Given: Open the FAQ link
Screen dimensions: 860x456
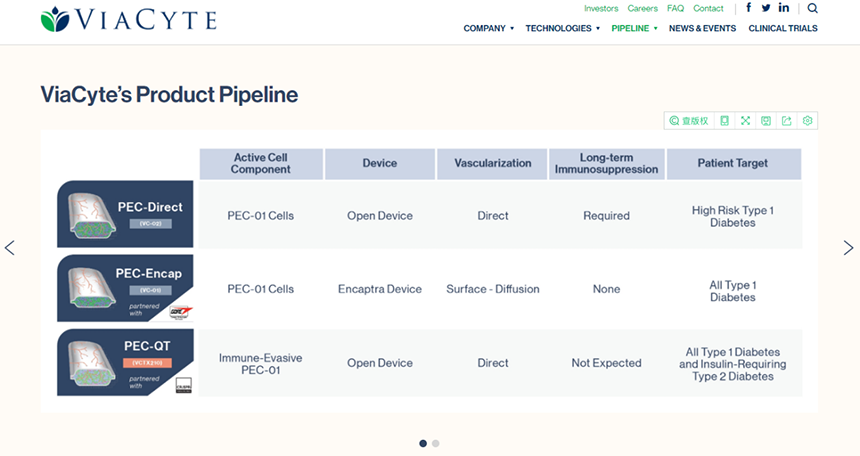Looking at the screenshot, I should 676,8.
